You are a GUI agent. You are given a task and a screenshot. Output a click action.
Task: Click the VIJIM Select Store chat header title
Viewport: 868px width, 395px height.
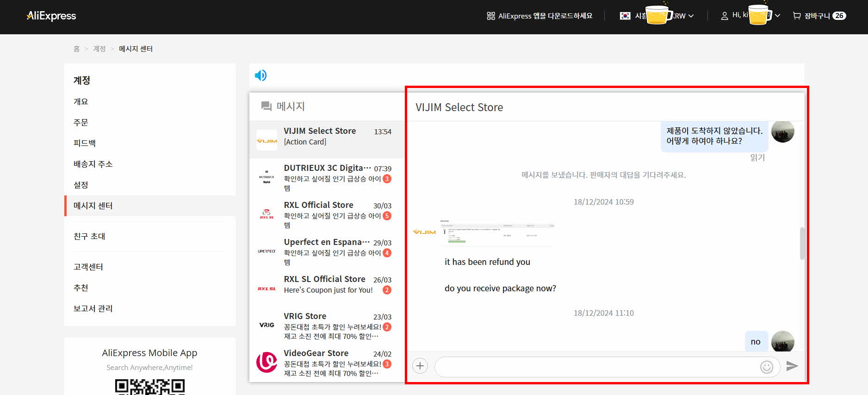pyautogui.click(x=459, y=107)
